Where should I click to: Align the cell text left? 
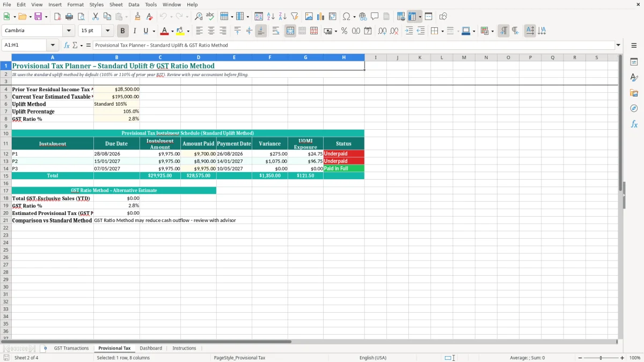pyautogui.click(x=199, y=31)
